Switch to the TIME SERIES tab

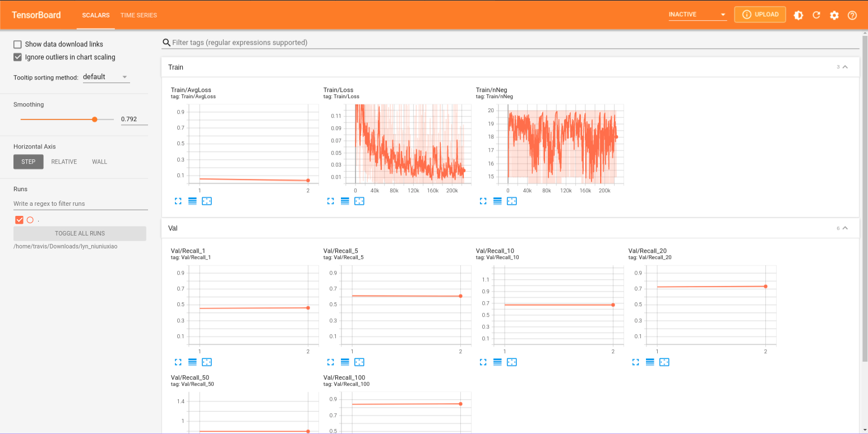tap(138, 15)
